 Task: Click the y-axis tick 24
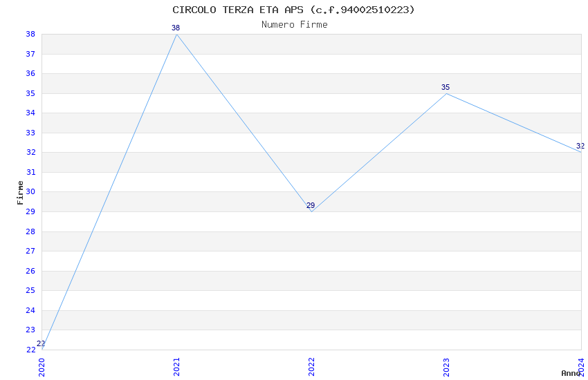(x=30, y=310)
